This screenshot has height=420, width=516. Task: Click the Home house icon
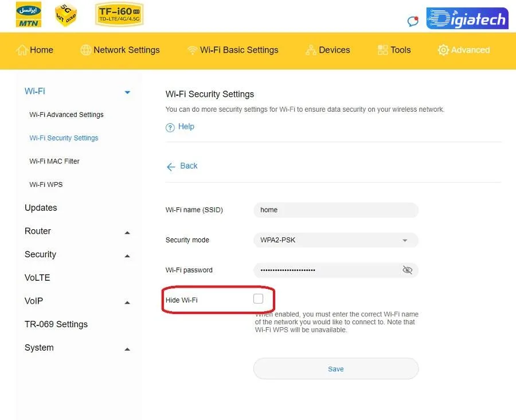point(22,50)
